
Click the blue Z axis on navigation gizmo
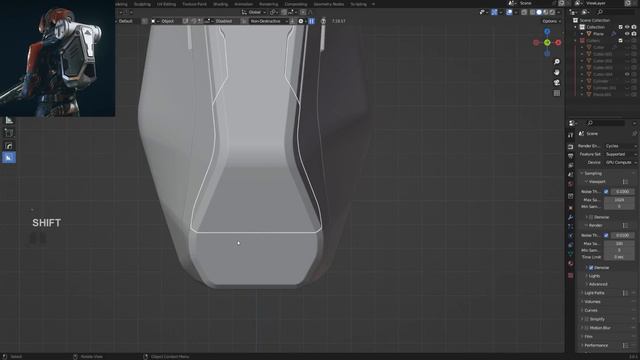[x=547, y=32]
